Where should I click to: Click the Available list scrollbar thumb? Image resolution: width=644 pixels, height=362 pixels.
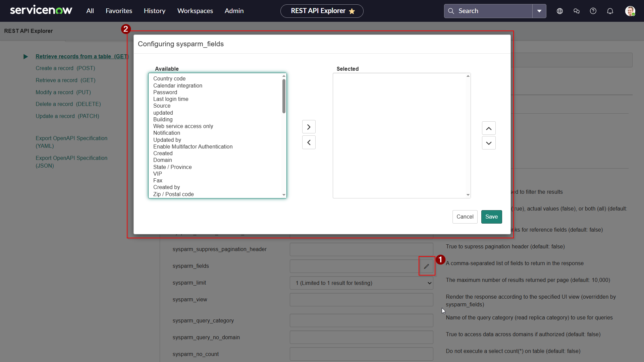click(x=284, y=96)
